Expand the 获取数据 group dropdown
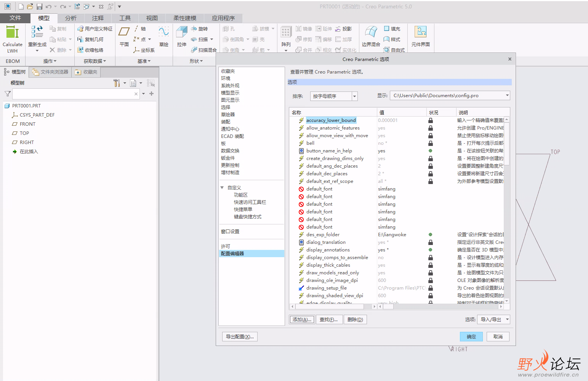The image size is (588, 381). 95,61
